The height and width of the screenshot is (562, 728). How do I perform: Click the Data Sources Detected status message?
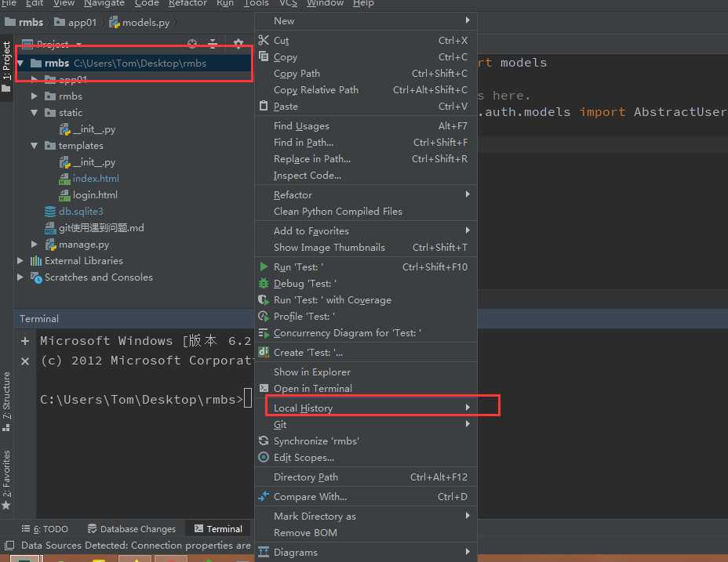pyautogui.click(x=136, y=546)
